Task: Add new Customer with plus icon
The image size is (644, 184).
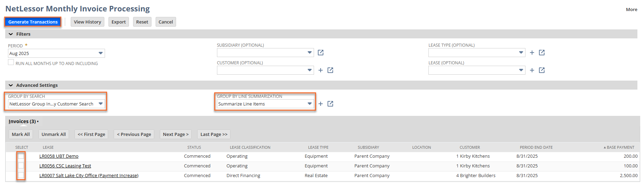Action: [x=321, y=70]
